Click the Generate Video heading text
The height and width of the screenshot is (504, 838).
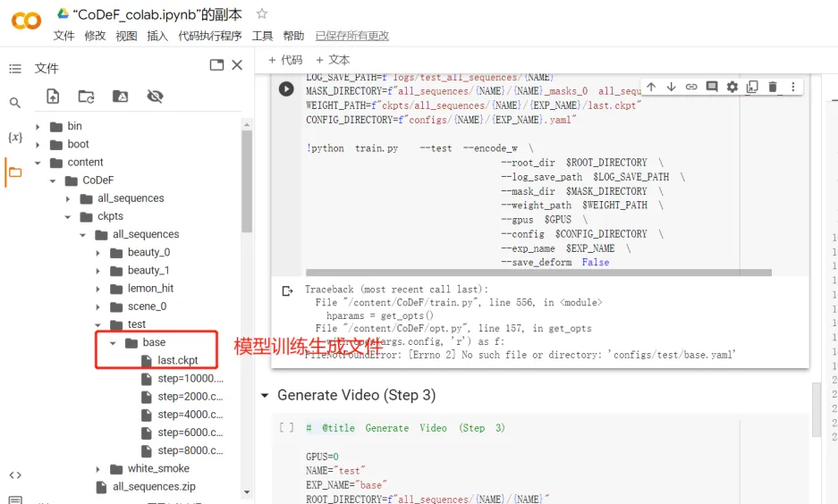(x=357, y=395)
